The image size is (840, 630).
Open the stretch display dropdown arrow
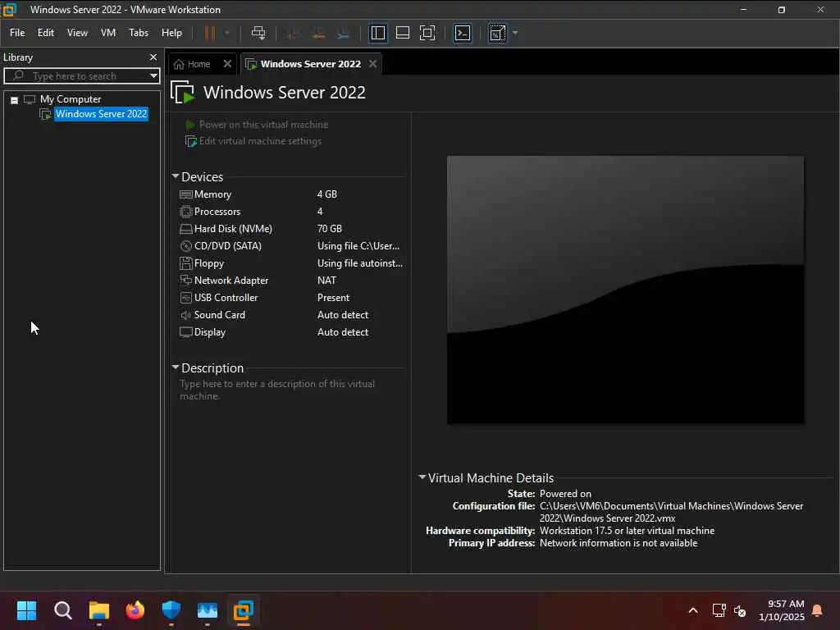515,33
